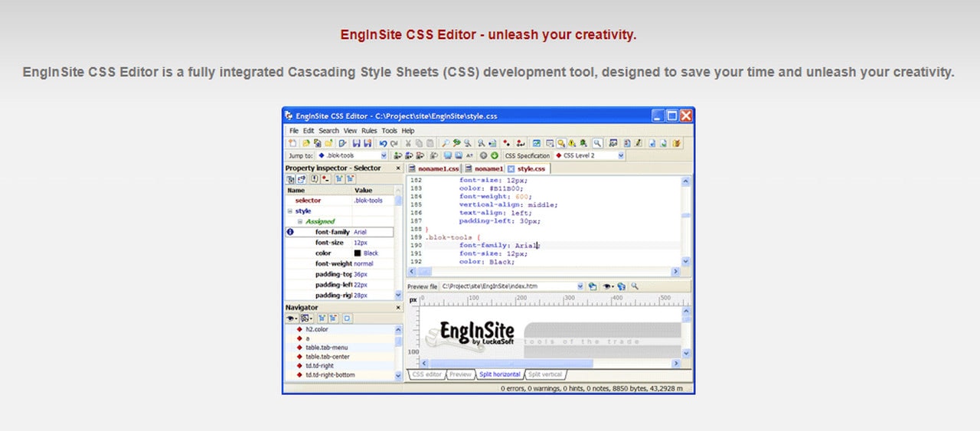Switch to the CSS editor view tab
Viewport: 980px width, 431px height.
pos(426,374)
